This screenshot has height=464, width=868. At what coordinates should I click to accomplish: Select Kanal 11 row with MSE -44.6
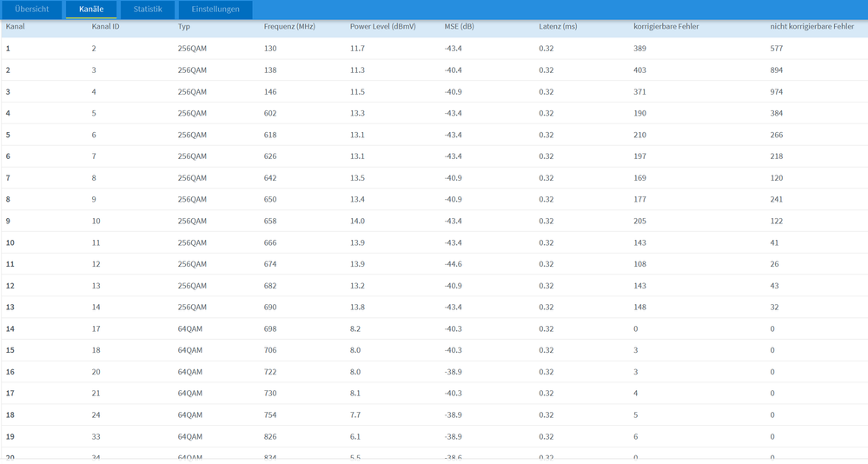[434, 264]
